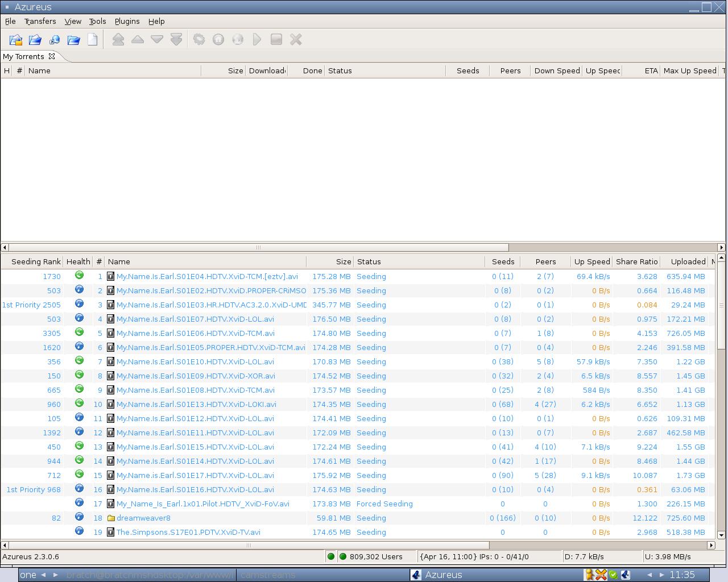Click the Azureus 2.3.0.6 version label
728x582 pixels.
coord(31,556)
